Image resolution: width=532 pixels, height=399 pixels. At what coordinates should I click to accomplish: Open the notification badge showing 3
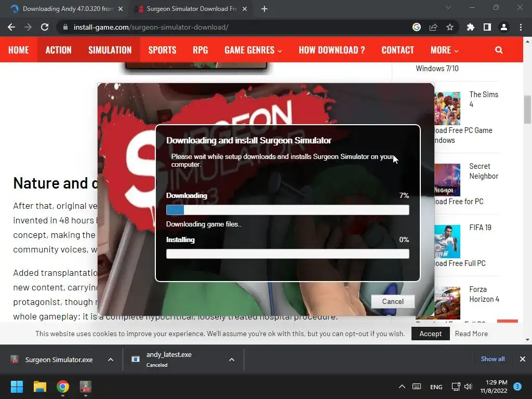point(517,387)
